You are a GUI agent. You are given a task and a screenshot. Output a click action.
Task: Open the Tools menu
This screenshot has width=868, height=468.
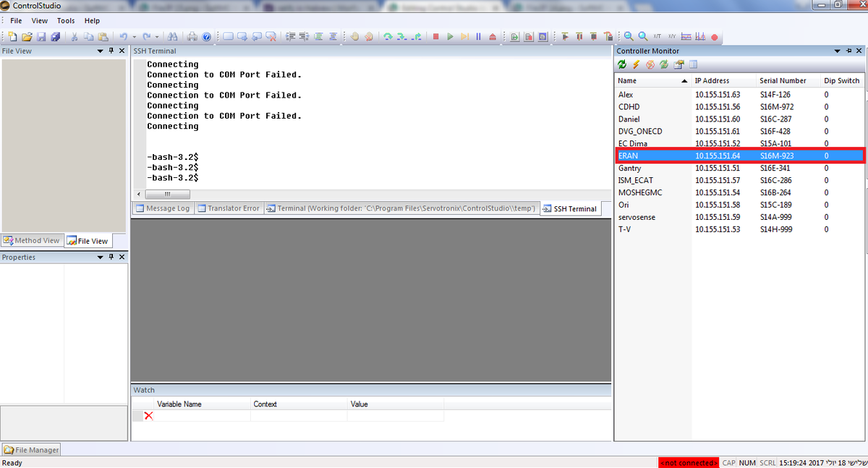[66, 21]
